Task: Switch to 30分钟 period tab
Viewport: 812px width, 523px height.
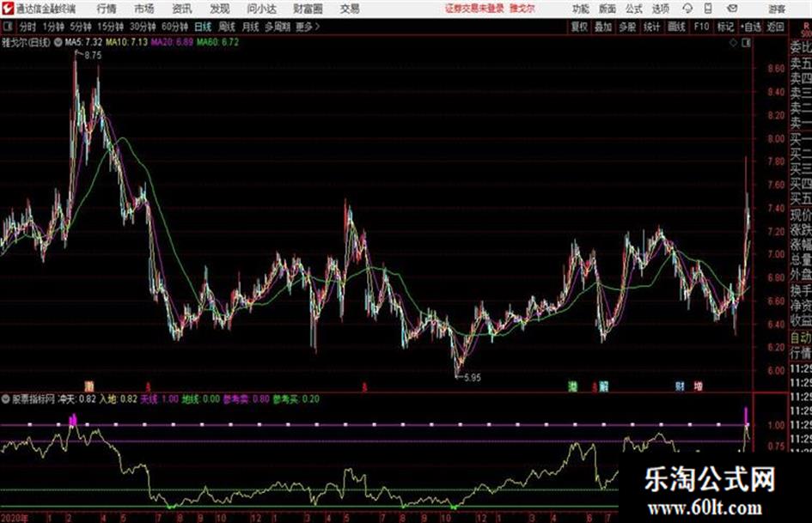Action: click(143, 27)
